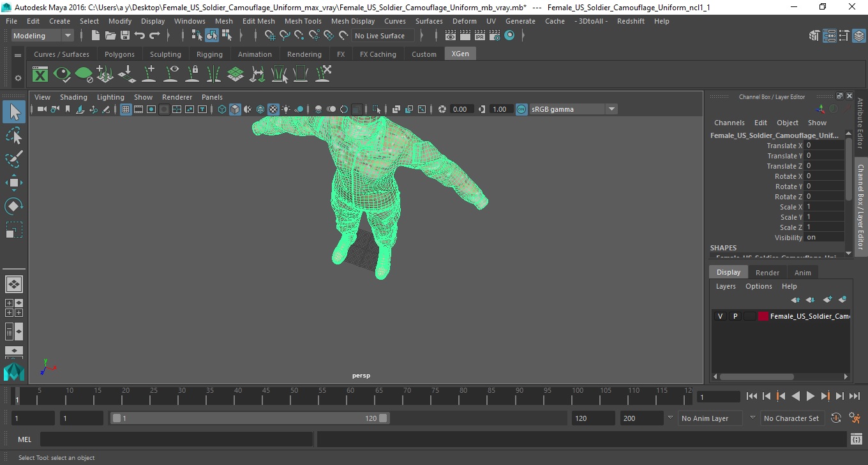This screenshot has width=868, height=465.
Task: Select the arrow Select tool in toolbox
Action: tap(14, 112)
